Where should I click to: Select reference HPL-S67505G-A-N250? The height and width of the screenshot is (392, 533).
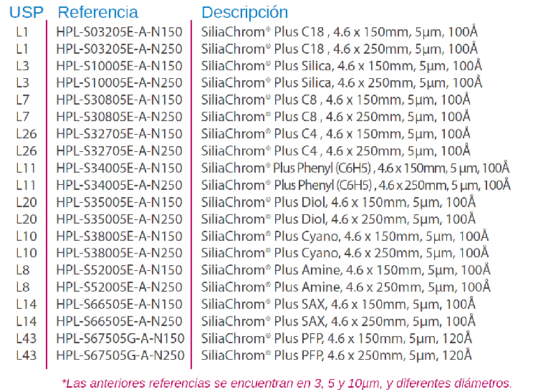120,355
